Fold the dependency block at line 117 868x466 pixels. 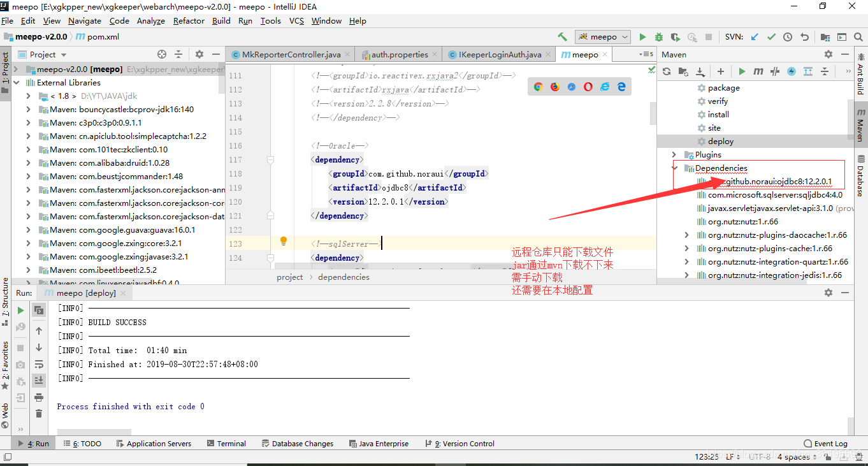[270, 159]
